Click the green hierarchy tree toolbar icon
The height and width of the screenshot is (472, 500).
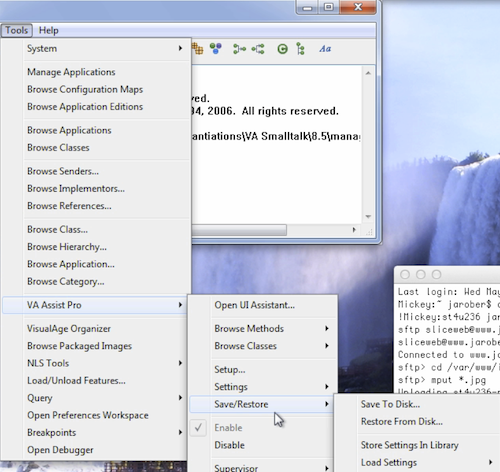pos(300,49)
